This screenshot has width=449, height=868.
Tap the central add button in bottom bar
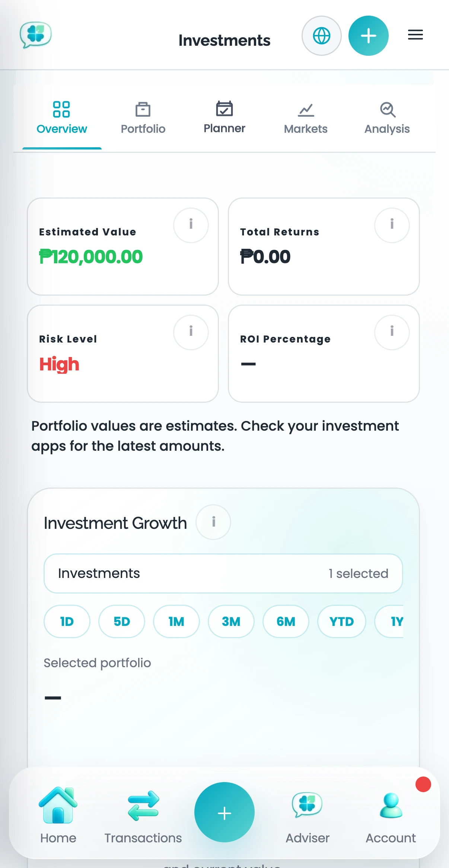pos(225,813)
